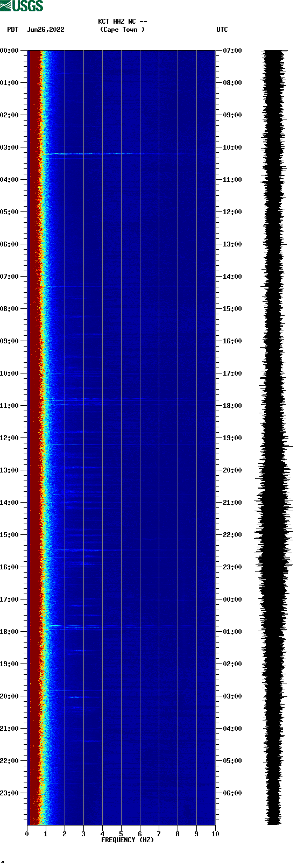Click frequency axis tick label '10'

pos(215,834)
